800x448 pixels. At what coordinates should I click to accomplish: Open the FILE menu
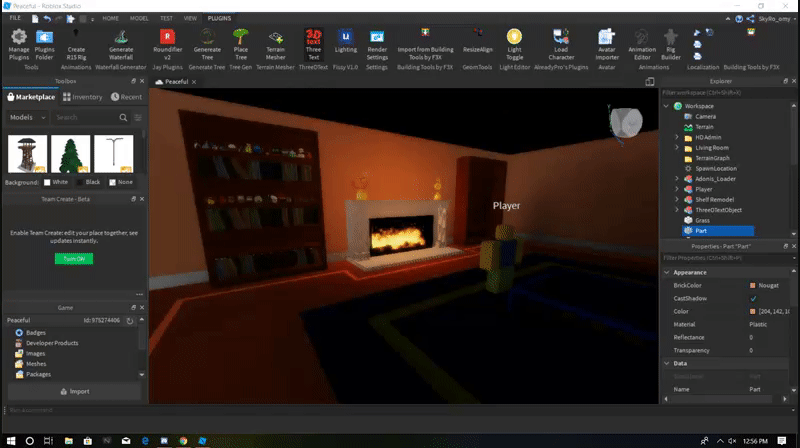pos(15,18)
